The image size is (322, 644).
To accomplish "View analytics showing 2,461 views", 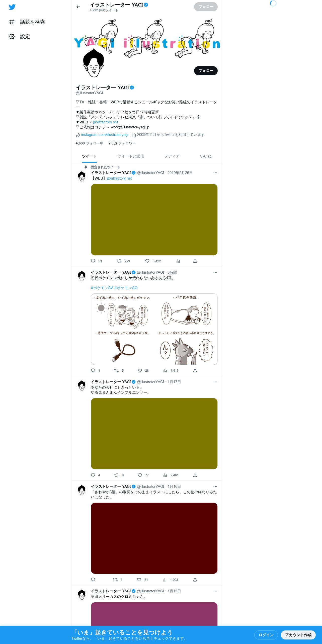I will pos(171,475).
